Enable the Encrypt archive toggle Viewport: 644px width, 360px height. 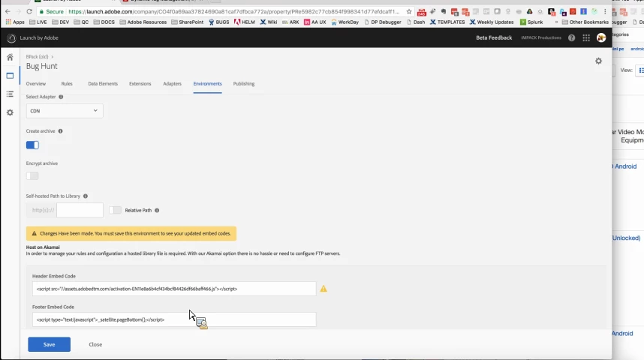[x=32, y=175]
